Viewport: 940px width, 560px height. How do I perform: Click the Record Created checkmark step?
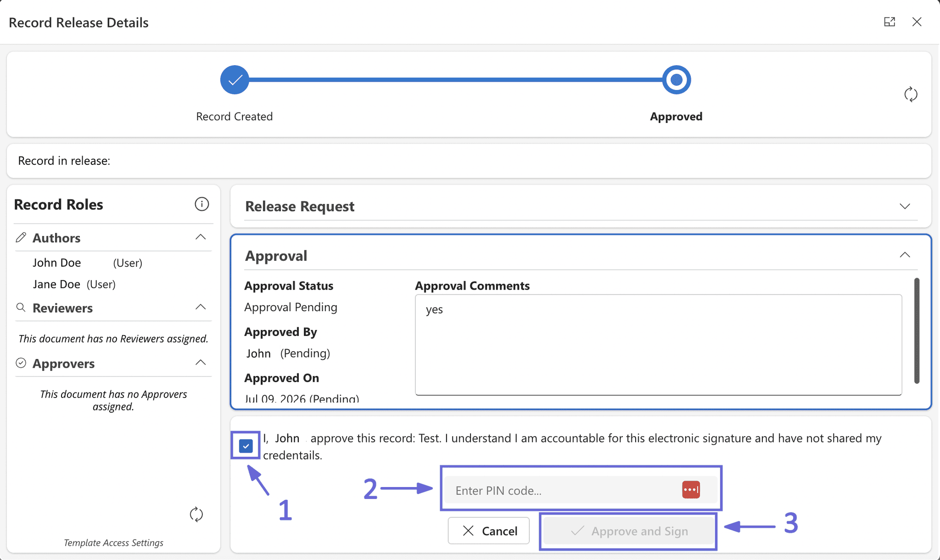[235, 80]
